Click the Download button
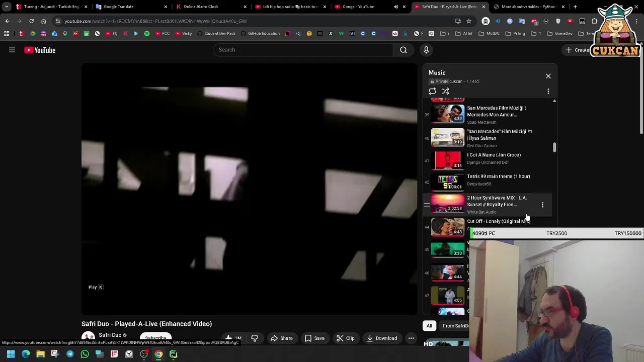 point(382,338)
